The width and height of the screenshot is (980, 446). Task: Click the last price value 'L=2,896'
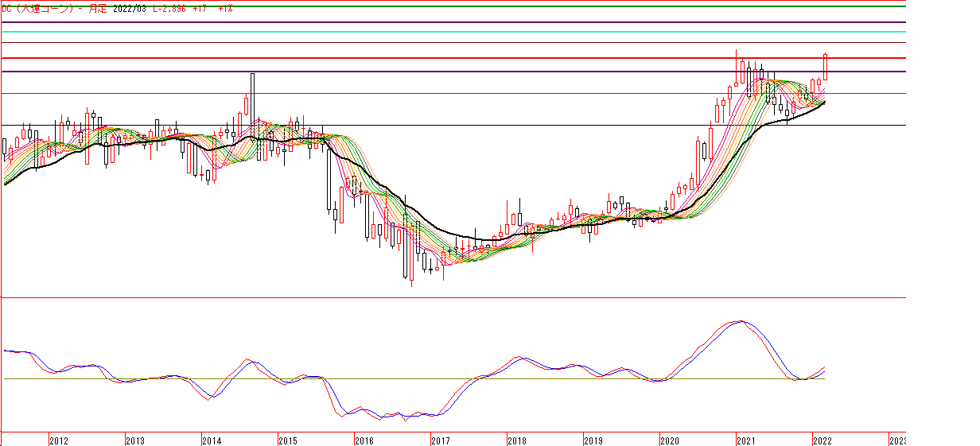click(169, 9)
